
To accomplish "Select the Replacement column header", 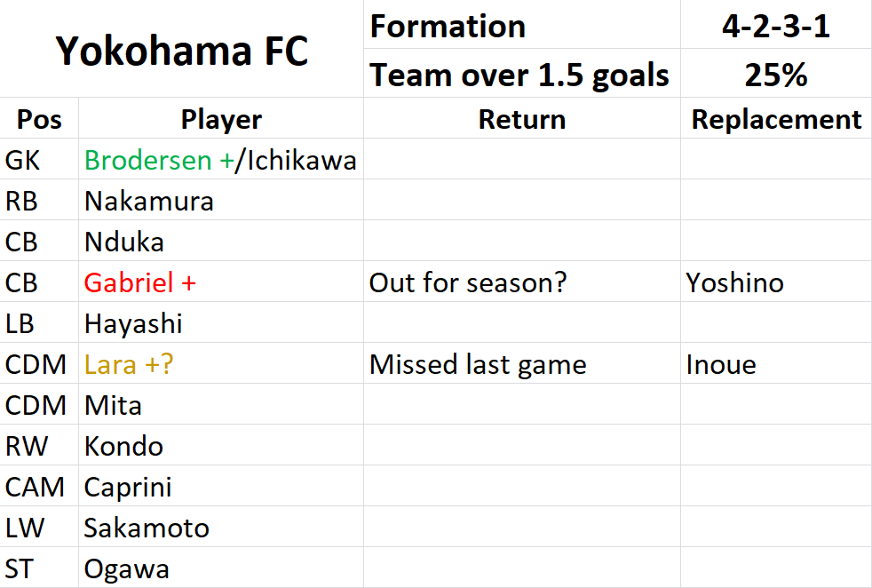I will 776,118.
